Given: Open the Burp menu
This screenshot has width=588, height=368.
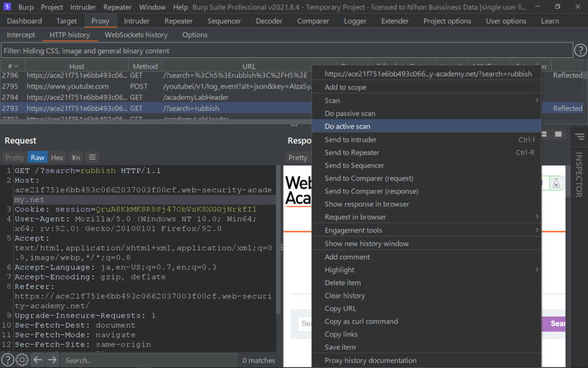Looking at the screenshot, I should (26, 7).
